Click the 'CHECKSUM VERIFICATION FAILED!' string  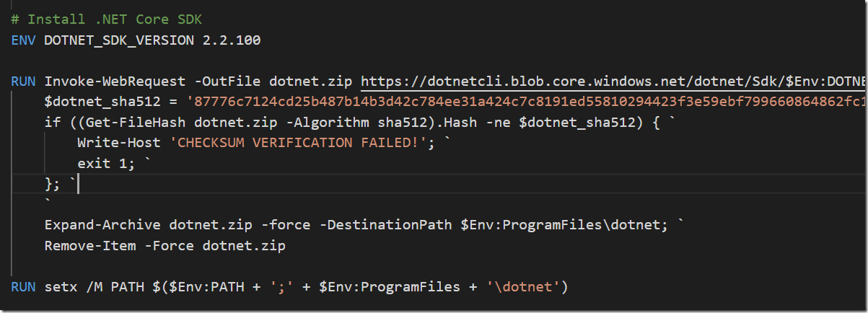(x=297, y=143)
